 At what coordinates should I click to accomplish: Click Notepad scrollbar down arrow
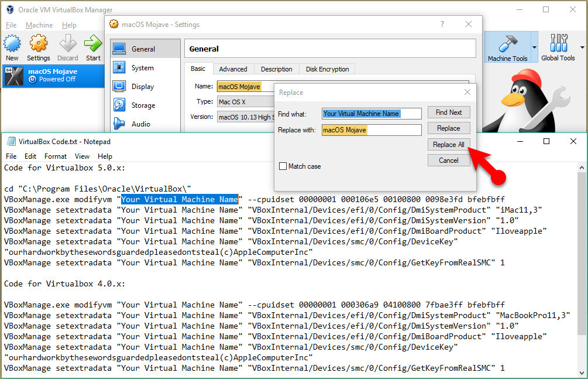point(582,373)
